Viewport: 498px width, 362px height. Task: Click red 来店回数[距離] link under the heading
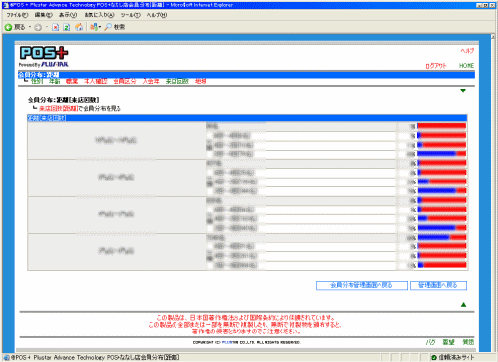[58, 109]
